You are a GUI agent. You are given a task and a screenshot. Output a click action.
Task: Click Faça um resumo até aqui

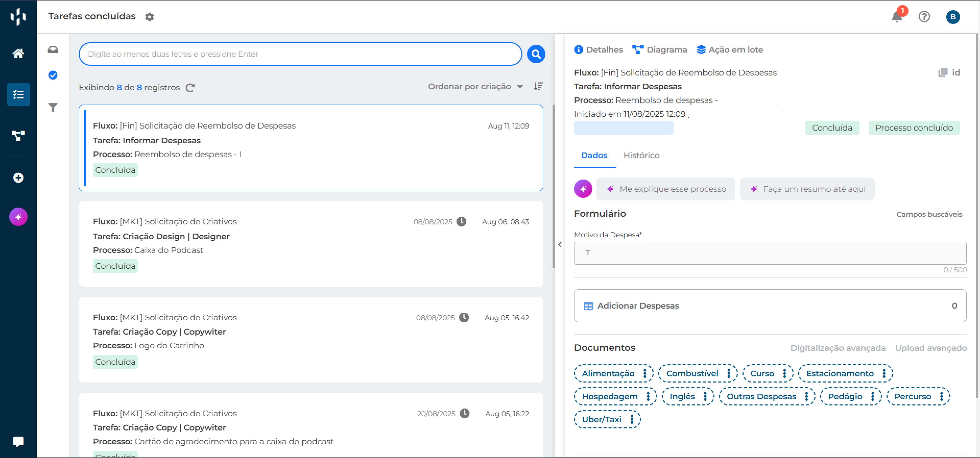pos(807,189)
